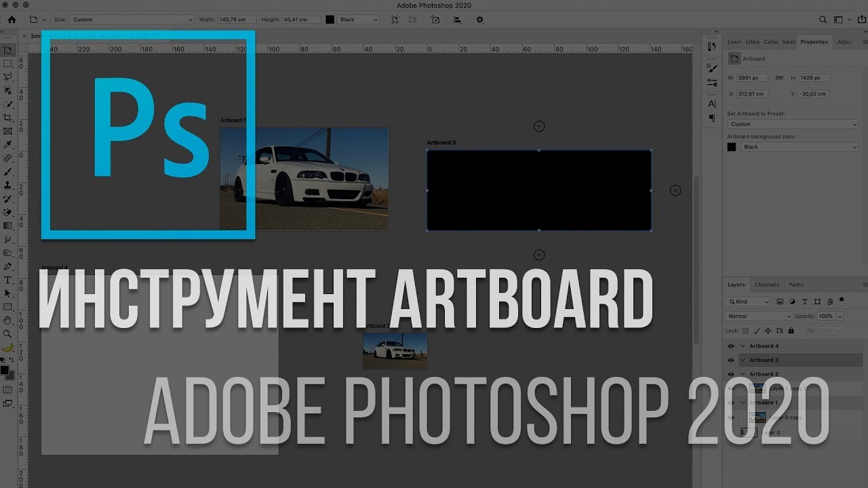This screenshot has width=868, height=488.
Task: Click plus button above Artboard 3
Action: click(539, 126)
